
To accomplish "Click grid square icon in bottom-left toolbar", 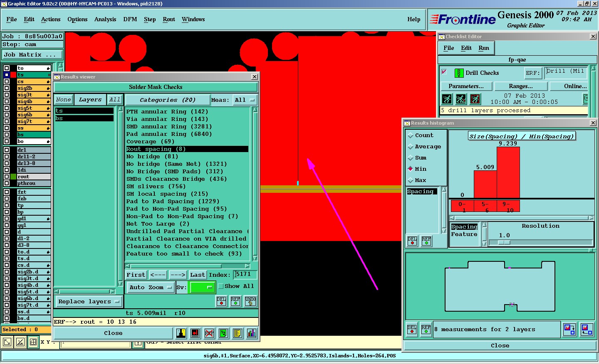I will 33,342.
